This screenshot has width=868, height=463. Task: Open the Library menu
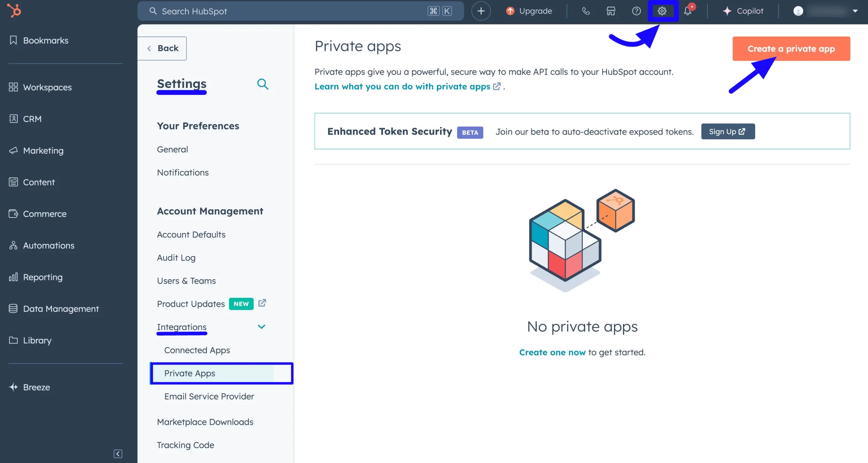coord(30,340)
